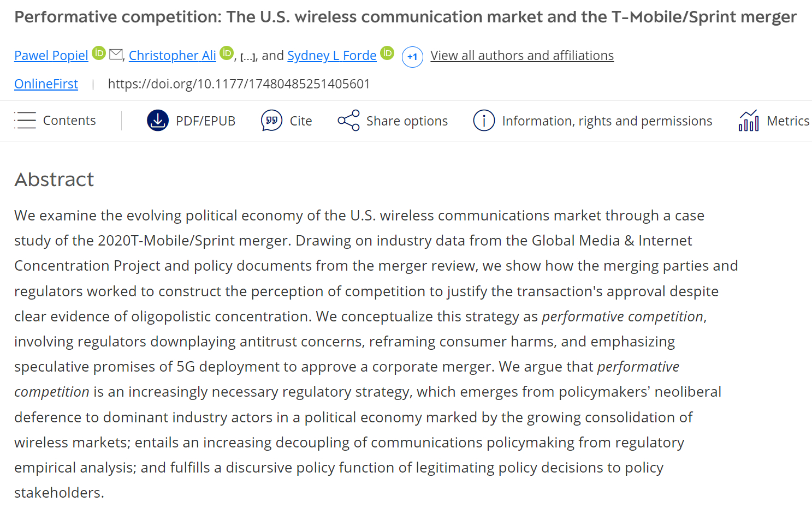Click Sydney L Forde's ORCID iD icon

point(387,53)
